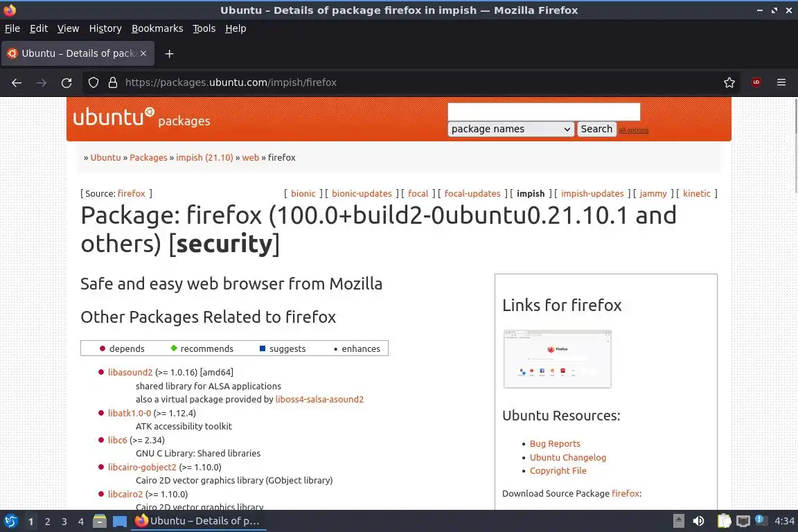Open the update notifier tray icon

[761, 520]
